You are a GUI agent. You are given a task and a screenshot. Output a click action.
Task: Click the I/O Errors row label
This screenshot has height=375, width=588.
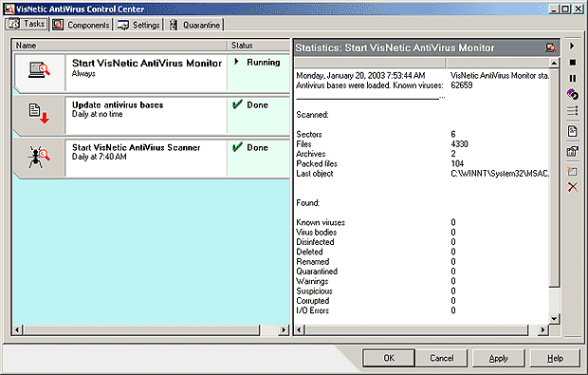tap(312, 310)
